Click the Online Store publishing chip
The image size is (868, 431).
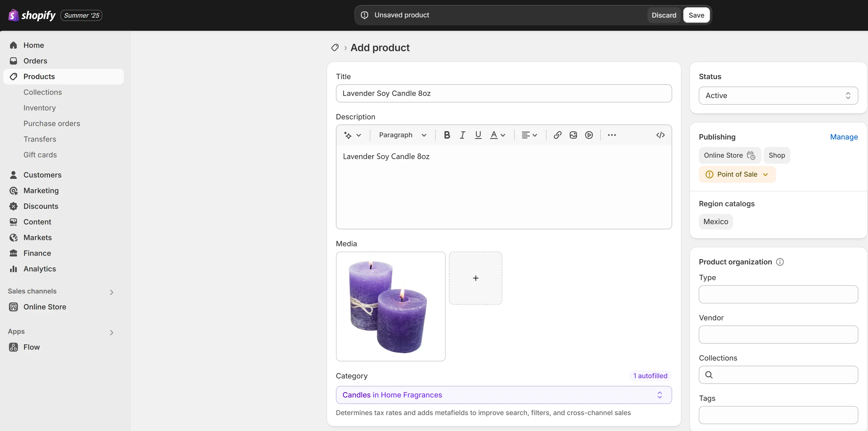730,155
